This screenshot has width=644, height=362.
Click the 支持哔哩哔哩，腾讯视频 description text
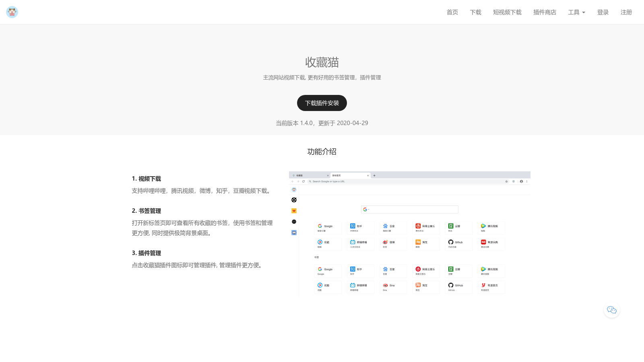tap(202, 191)
